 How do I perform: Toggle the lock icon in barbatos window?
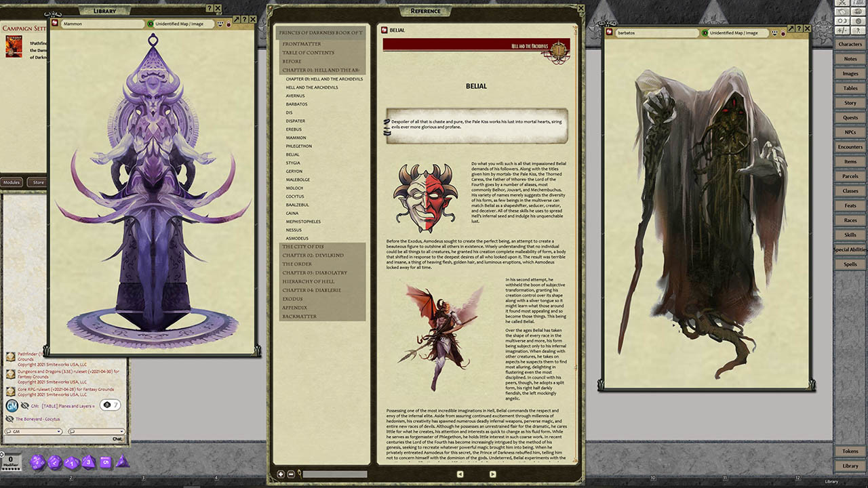pos(783,33)
